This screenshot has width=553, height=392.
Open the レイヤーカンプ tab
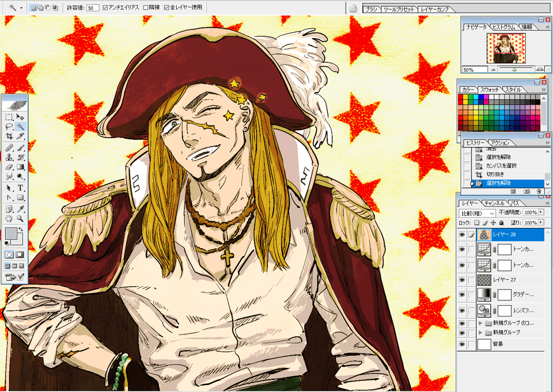(x=434, y=10)
